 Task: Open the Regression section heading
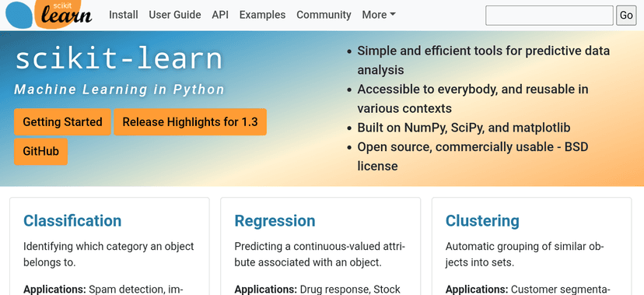pos(275,220)
